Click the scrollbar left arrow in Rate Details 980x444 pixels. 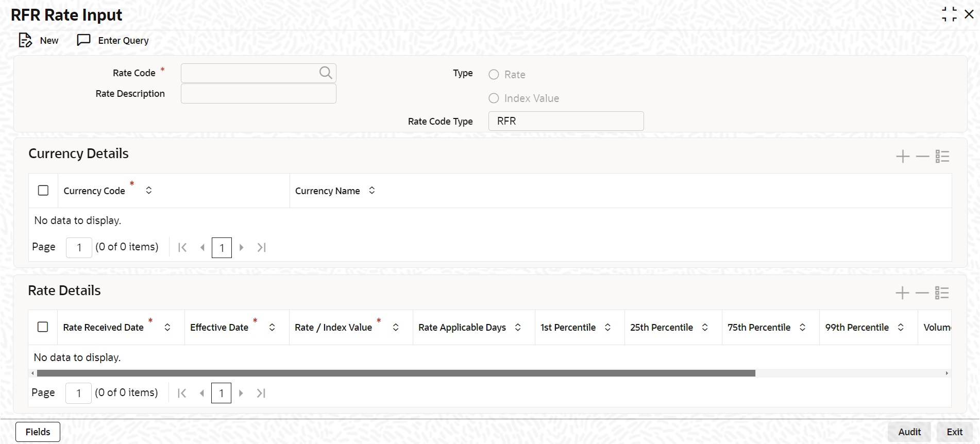click(x=32, y=373)
